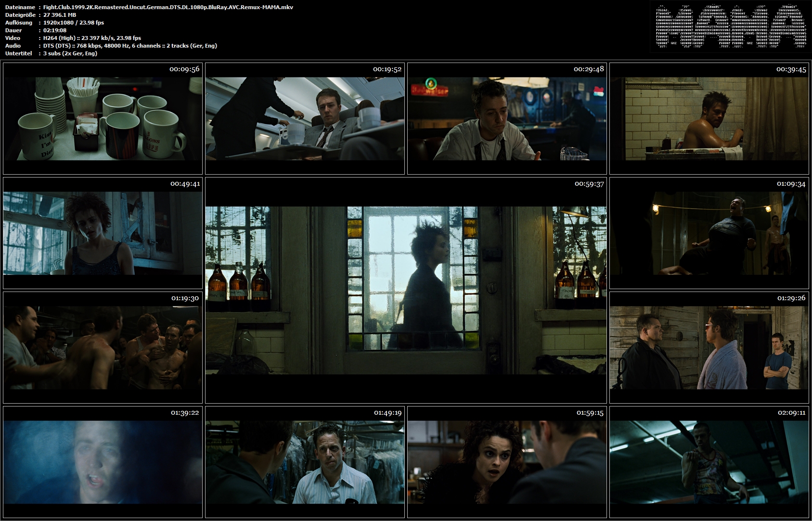Click the resolution value 1920x1080 / 23.98 fps
The image size is (812, 521).
click(74, 23)
